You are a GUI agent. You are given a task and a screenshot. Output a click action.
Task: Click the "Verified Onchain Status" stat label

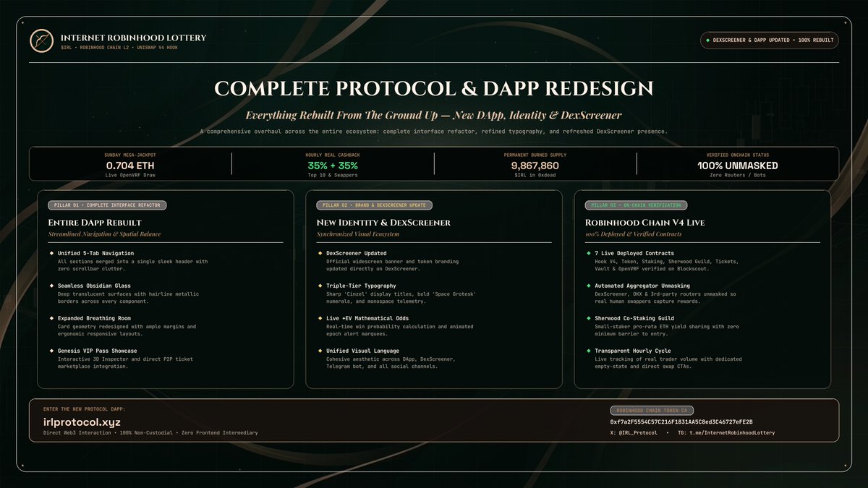coord(738,155)
